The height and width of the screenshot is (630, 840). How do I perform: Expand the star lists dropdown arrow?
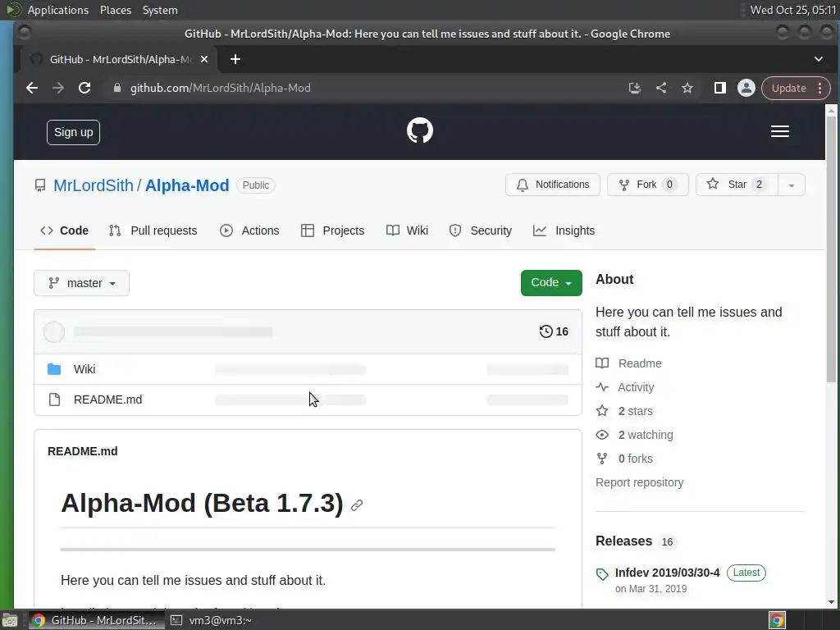[792, 185]
